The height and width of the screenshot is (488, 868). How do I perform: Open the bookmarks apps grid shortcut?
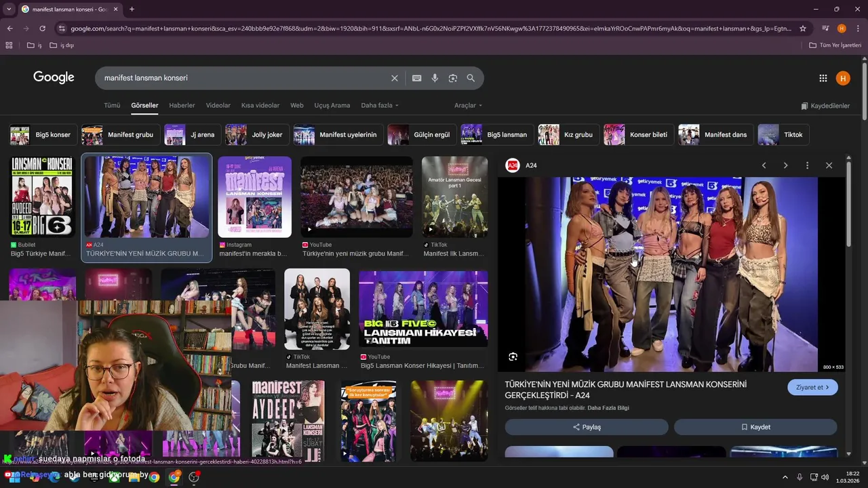click(x=9, y=45)
